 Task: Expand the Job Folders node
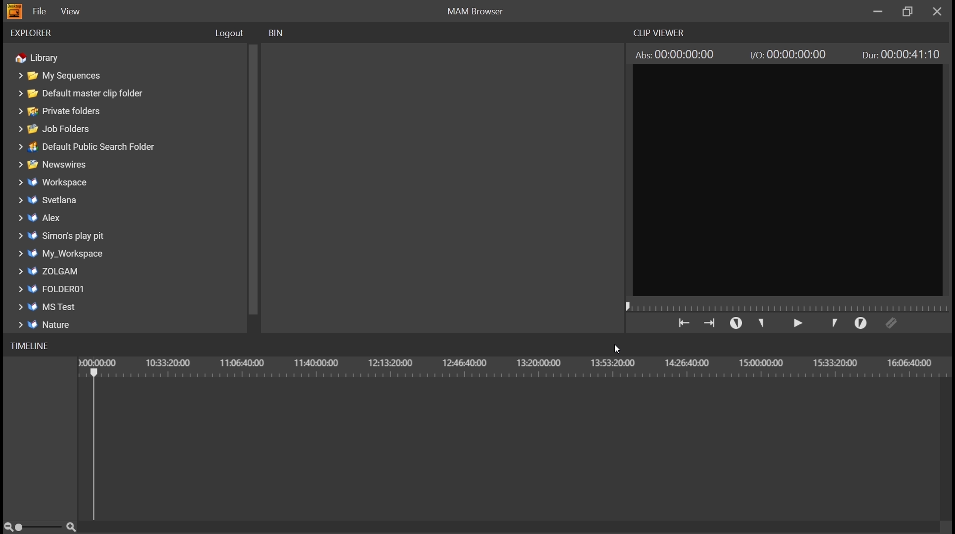(x=21, y=129)
